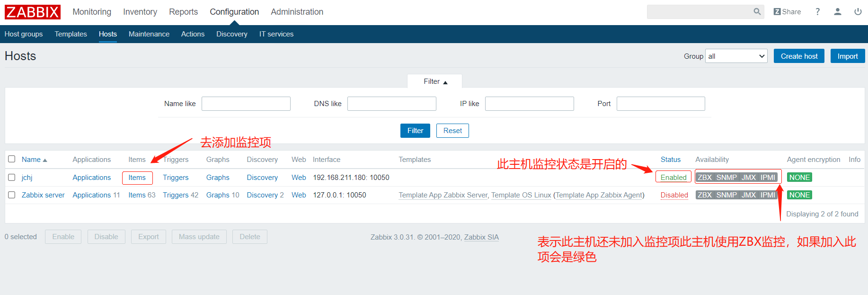Sort hosts by Status column
The image size is (868, 295).
coord(670,160)
